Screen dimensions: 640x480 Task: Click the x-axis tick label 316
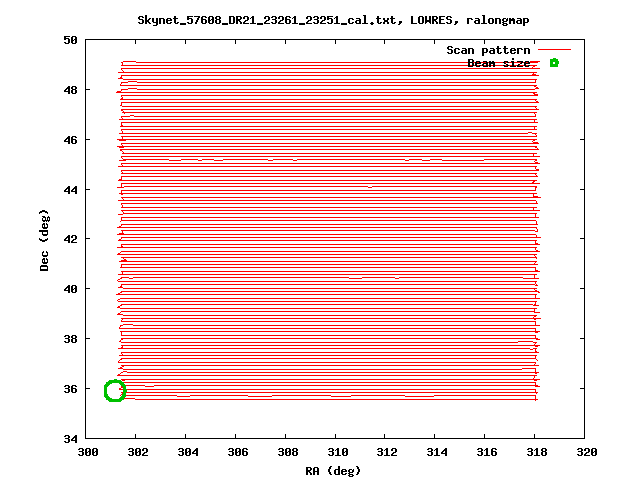(487, 452)
